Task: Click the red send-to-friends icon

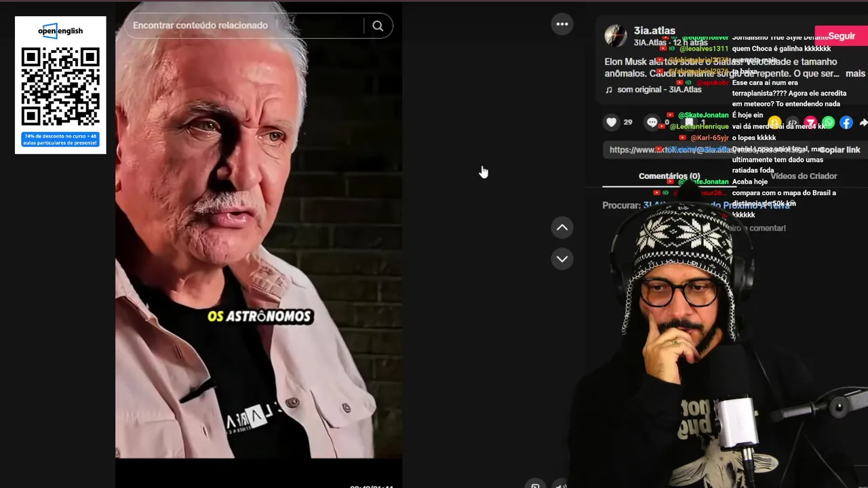Action: 810,123
